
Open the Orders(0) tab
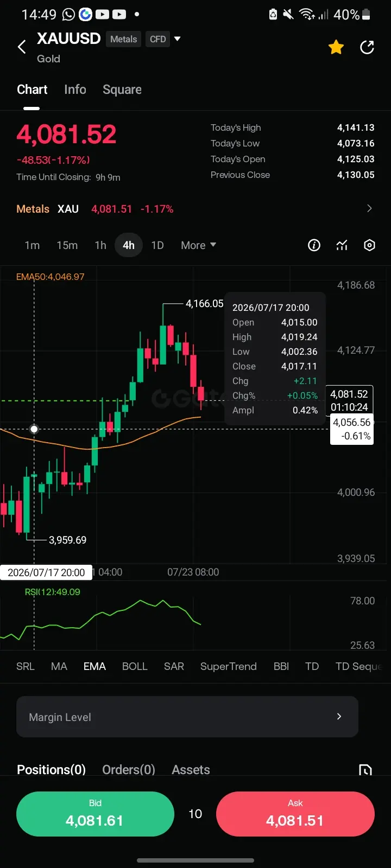(x=129, y=770)
